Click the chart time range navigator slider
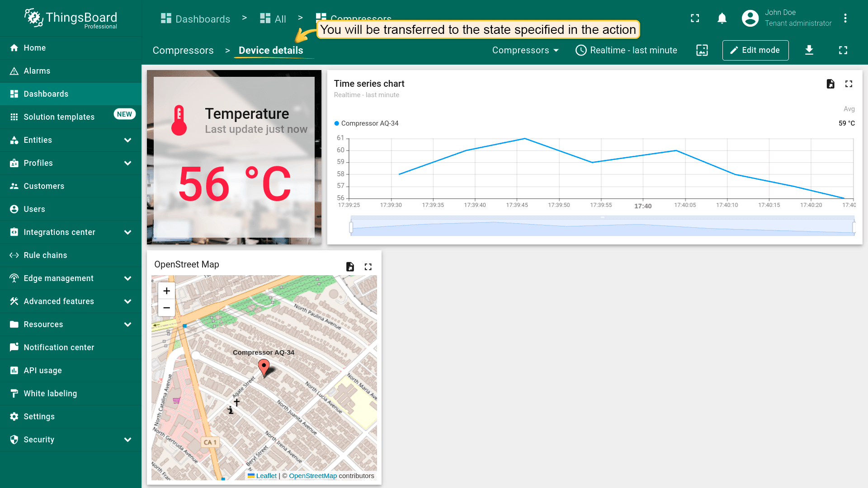 (602, 226)
